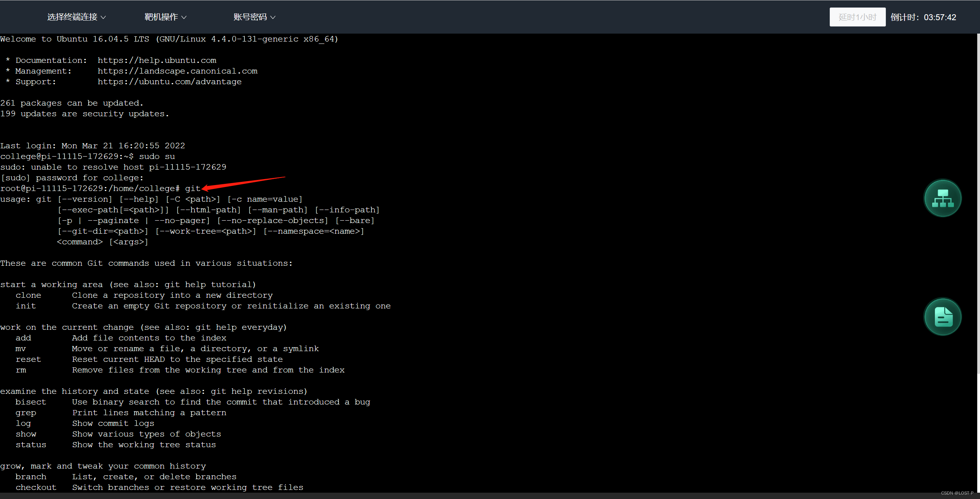The image size is (980, 499).
Task: Click the 'branch' git command row
Action: coord(126,476)
